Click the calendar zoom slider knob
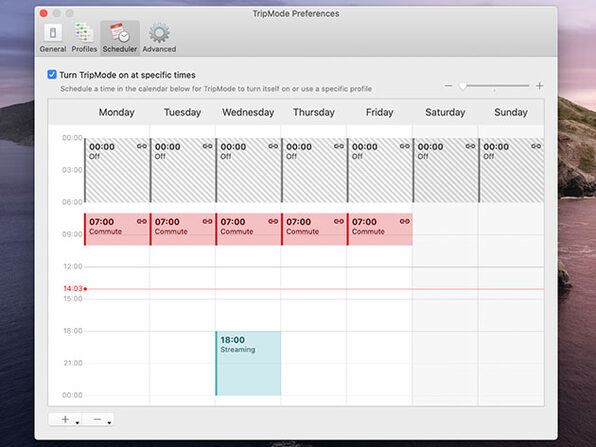The image size is (596, 447). tap(463, 86)
